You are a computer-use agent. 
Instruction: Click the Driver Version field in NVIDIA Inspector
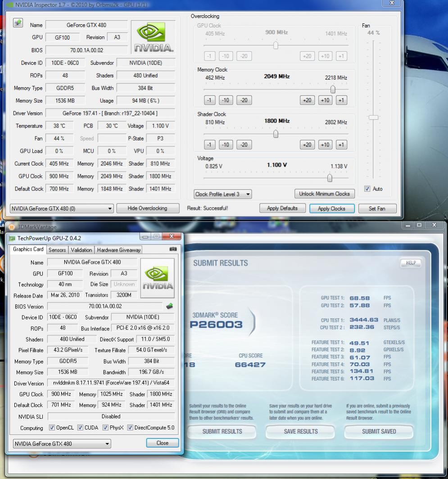coord(110,113)
